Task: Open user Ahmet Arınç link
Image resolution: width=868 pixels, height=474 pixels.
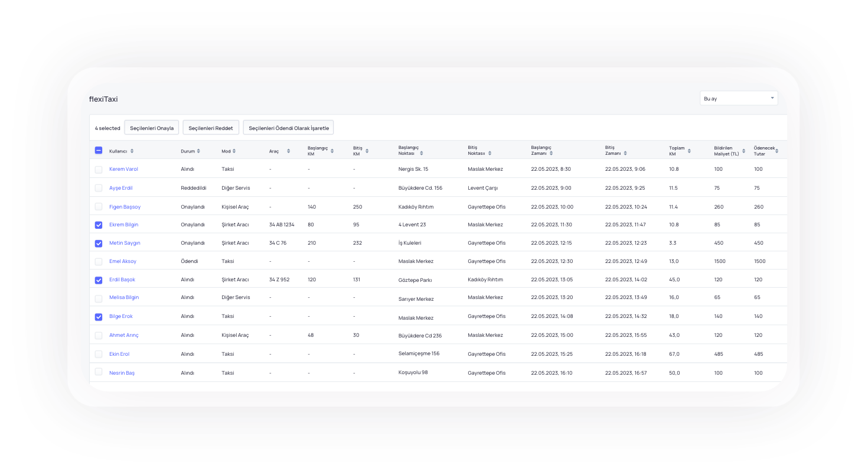Action: tap(124, 335)
